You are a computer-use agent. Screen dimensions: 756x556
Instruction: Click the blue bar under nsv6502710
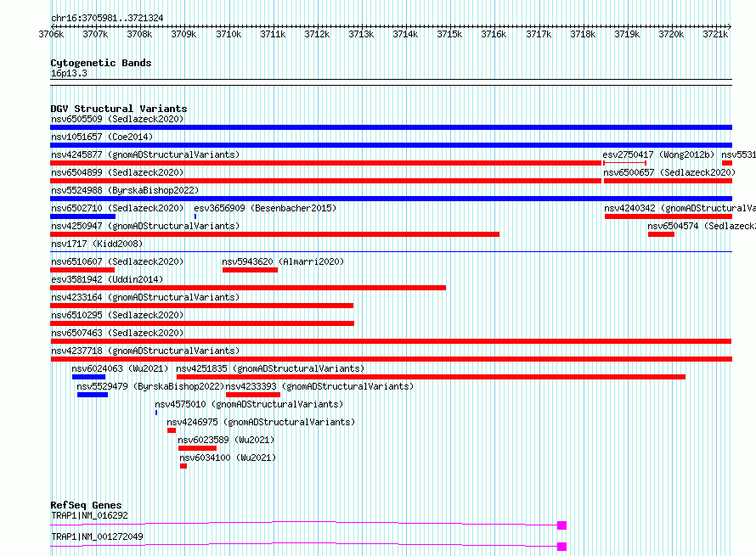(83, 216)
